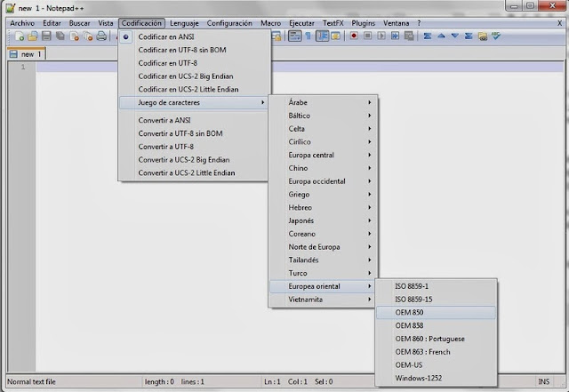569x392 pixels.
Task: Click the Print toolbar icon
Action: tap(101, 36)
